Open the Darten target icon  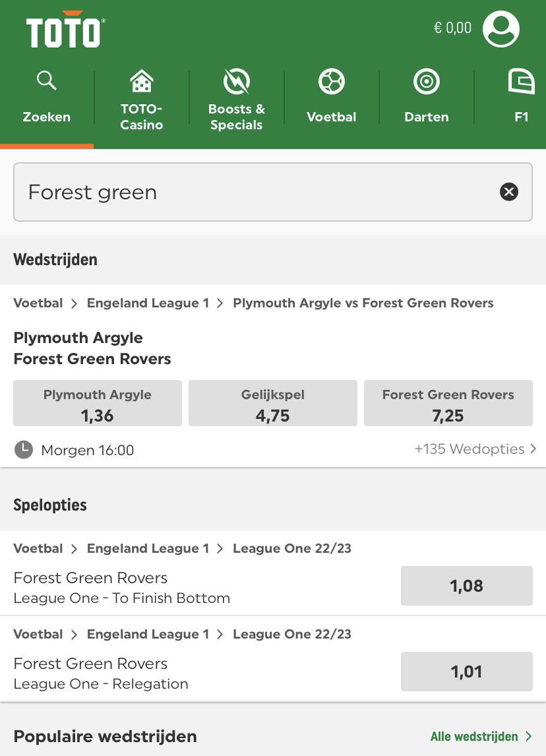click(x=426, y=82)
